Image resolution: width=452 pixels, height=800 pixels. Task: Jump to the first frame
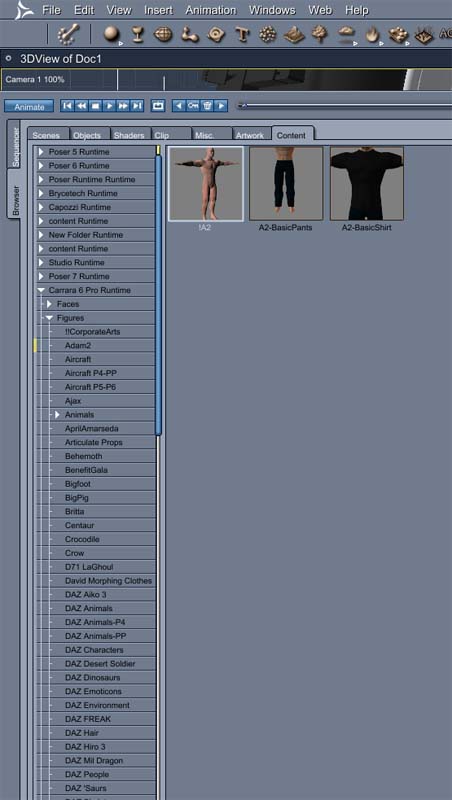tap(67, 106)
